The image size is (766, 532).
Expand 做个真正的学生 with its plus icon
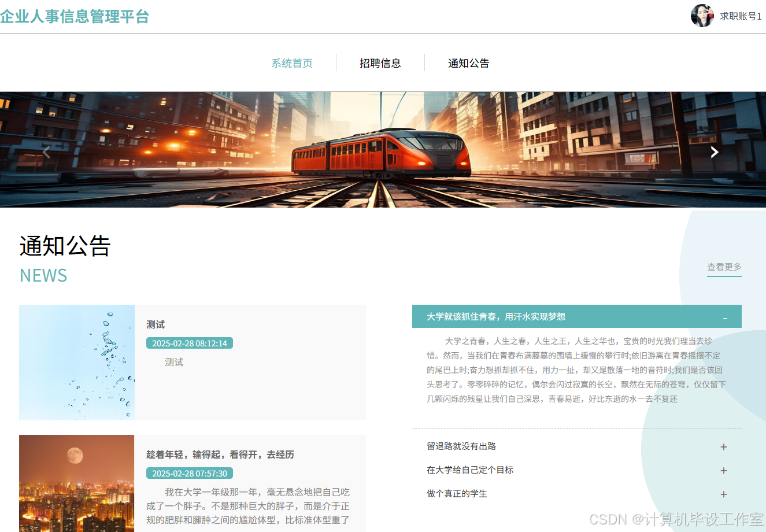[723, 494]
